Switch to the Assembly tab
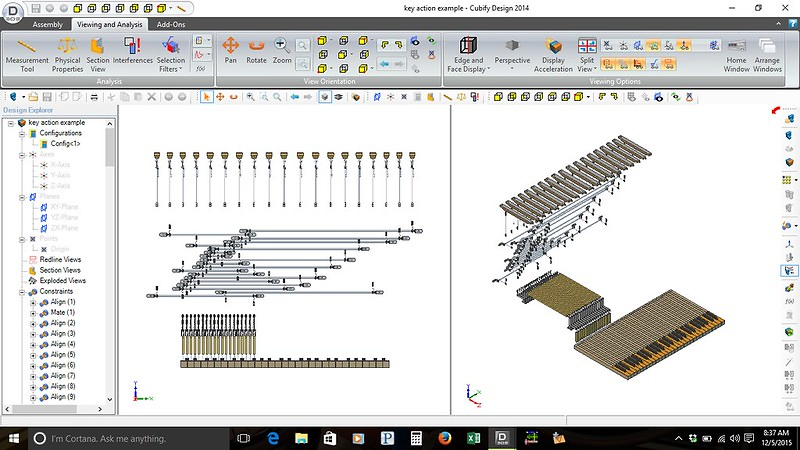The image size is (800, 450). 49,24
